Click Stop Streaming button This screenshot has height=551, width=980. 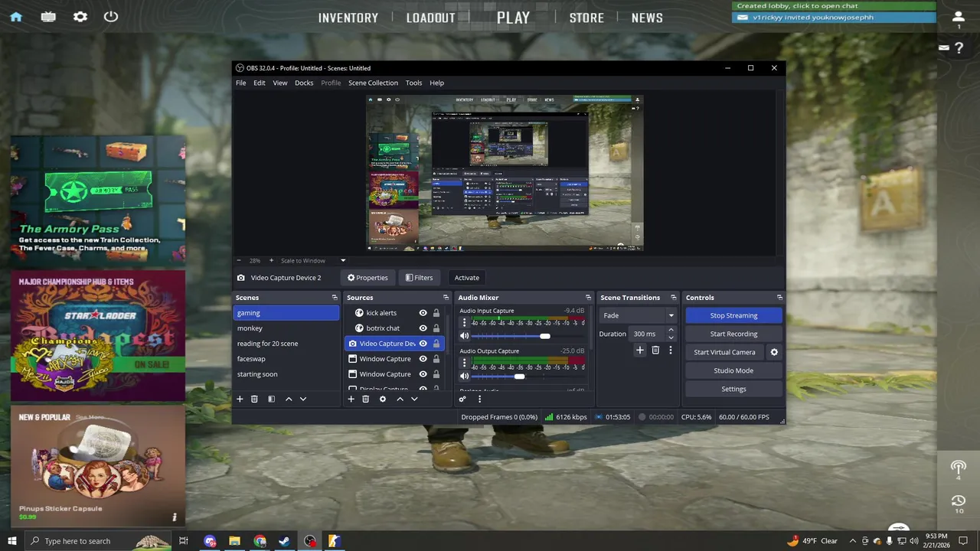733,315
